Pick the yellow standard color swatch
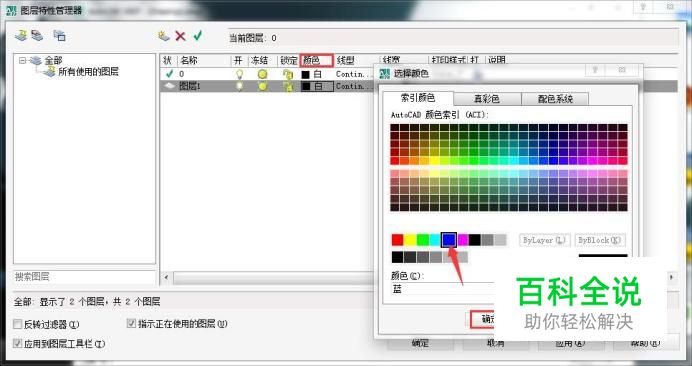Image resolution: width=692 pixels, height=366 pixels. coord(410,240)
